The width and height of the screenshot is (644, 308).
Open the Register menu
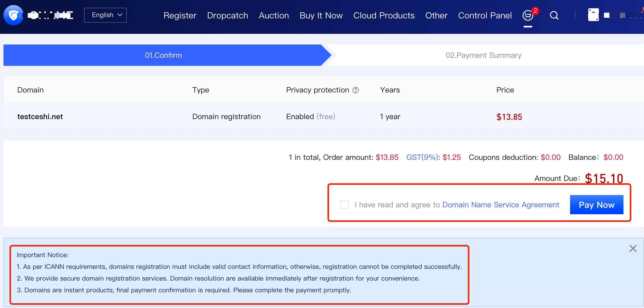tap(180, 15)
